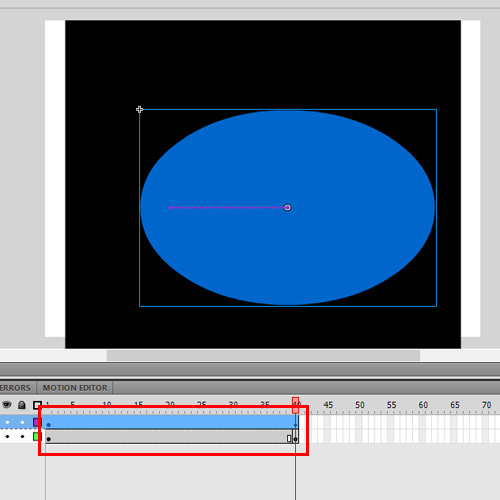
Task: Toggle visibility dot of the green layer
Action: pos(7,436)
